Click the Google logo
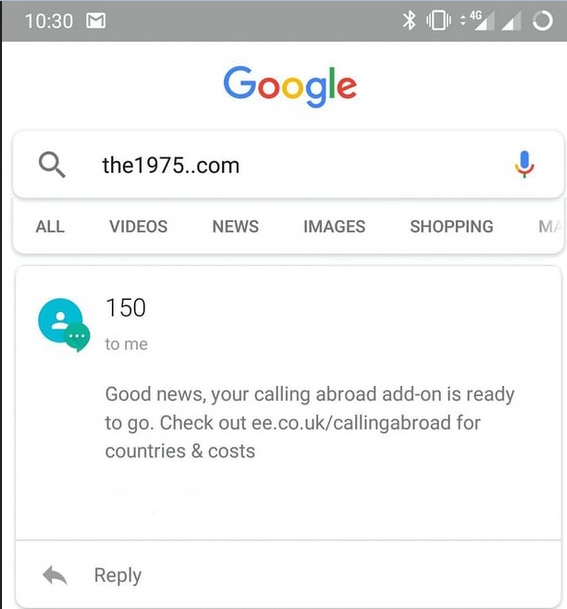 pos(290,86)
